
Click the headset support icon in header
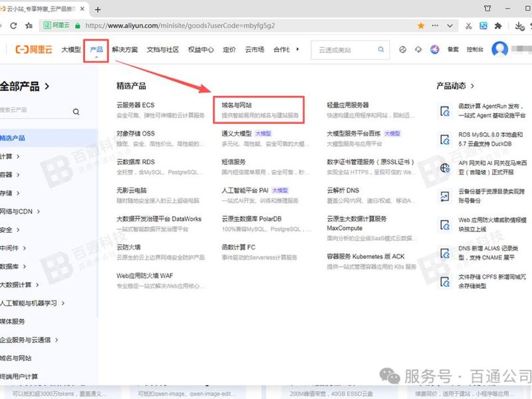tap(418, 49)
